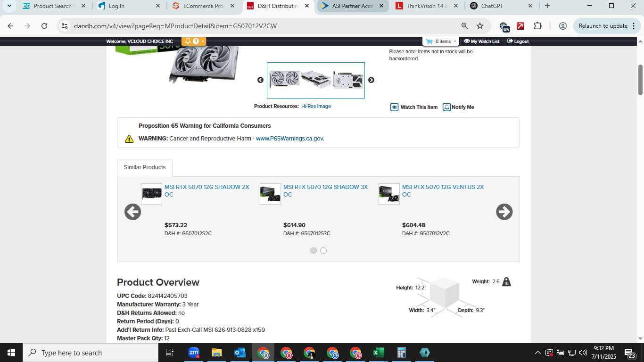The width and height of the screenshot is (644, 362).
Task: Open Task View on the taskbar
Action: pos(170,353)
